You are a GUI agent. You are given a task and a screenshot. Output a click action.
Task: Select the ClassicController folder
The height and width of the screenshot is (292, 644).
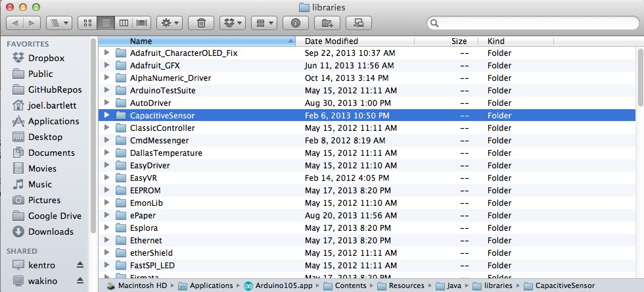pos(368,128)
